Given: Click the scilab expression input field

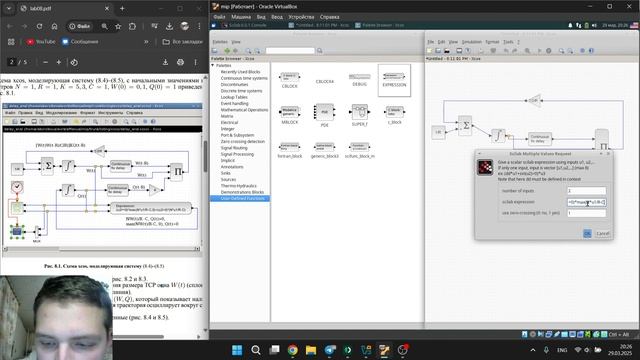Looking at the screenshot, I should 586,202.
